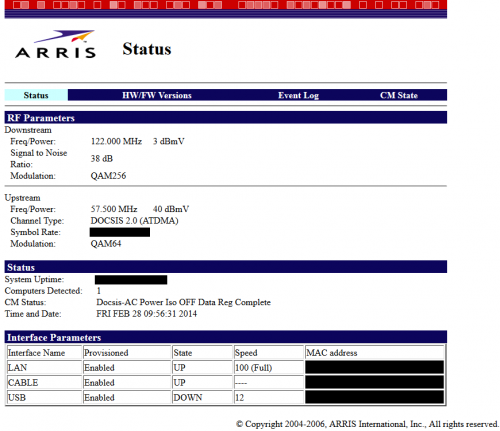Click the Speed column header

click(268, 353)
